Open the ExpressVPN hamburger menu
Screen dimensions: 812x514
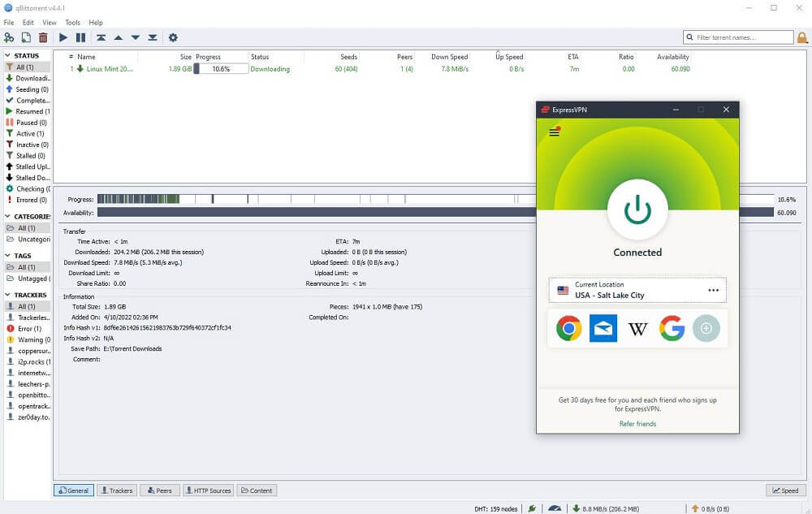pyautogui.click(x=554, y=132)
